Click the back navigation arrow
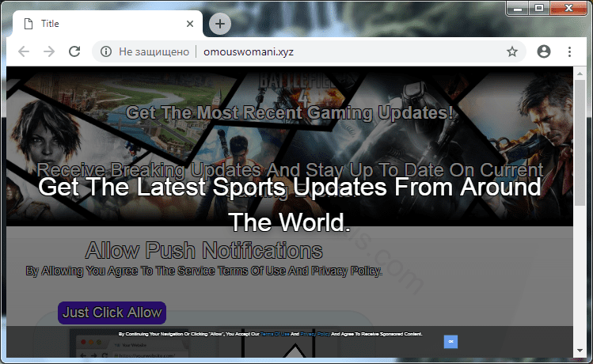 click(24, 51)
